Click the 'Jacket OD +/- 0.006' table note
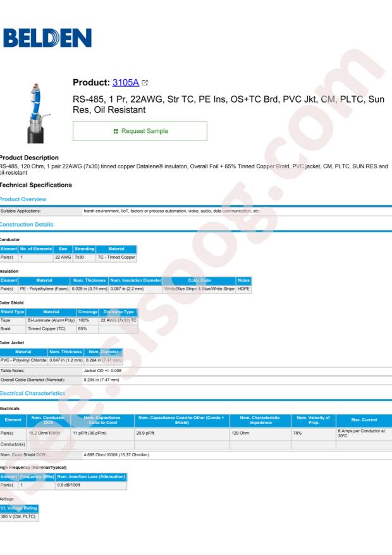 pyautogui.click(x=102, y=371)
